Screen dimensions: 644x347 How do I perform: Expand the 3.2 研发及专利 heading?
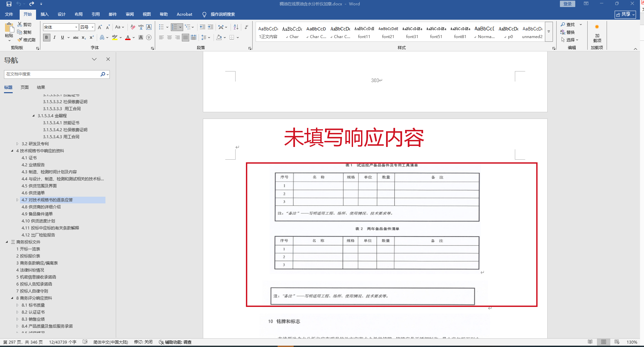(x=17, y=144)
